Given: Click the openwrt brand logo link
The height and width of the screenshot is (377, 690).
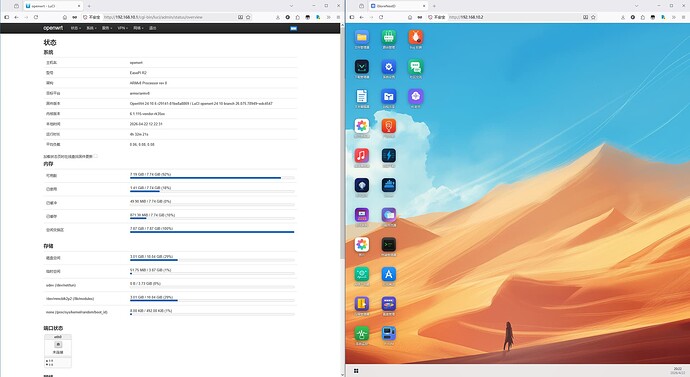Looking at the screenshot, I should point(53,28).
